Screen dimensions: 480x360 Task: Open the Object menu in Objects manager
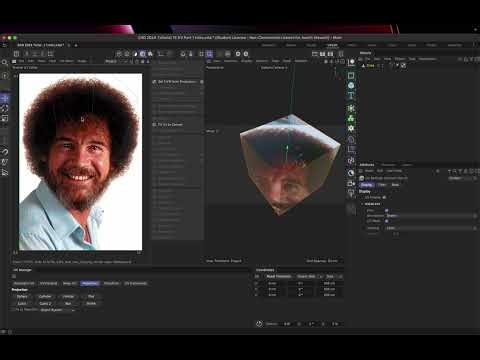click(399, 59)
